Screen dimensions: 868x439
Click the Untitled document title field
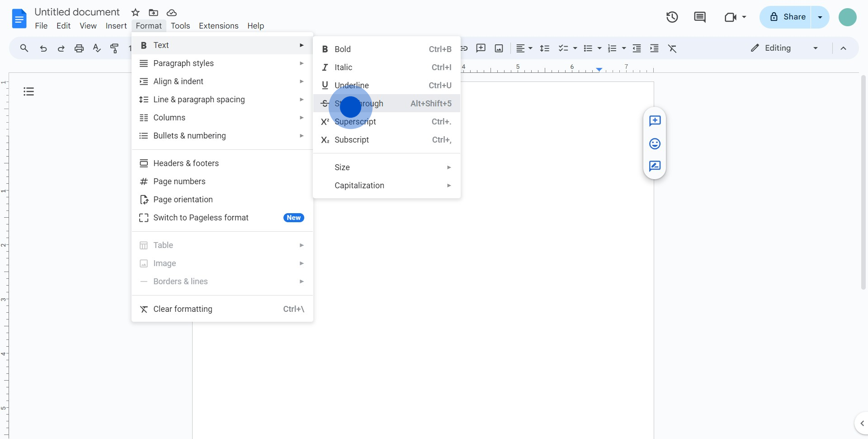click(77, 12)
